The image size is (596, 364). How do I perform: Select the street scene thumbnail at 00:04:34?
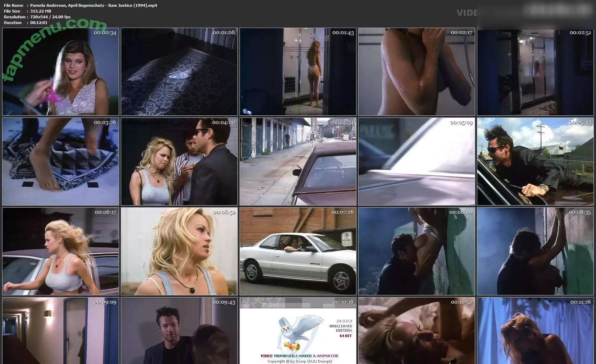pos(298,162)
